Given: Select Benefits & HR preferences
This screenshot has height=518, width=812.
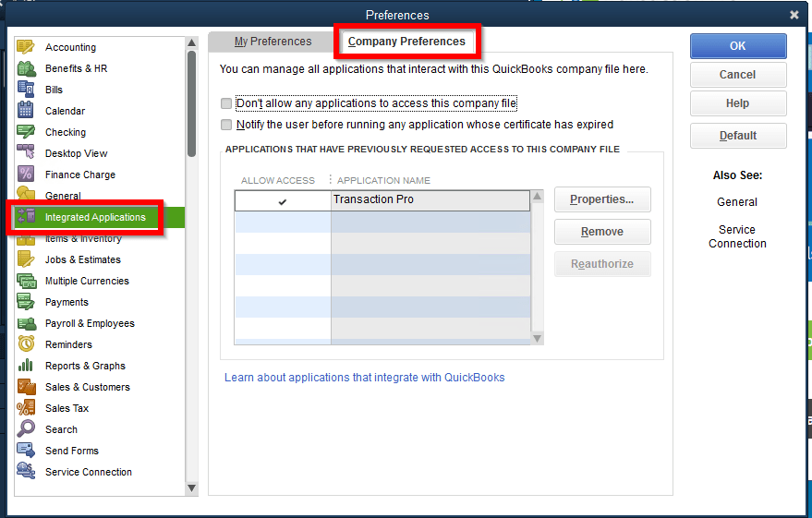Looking at the screenshot, I should (x=76, y=68).
